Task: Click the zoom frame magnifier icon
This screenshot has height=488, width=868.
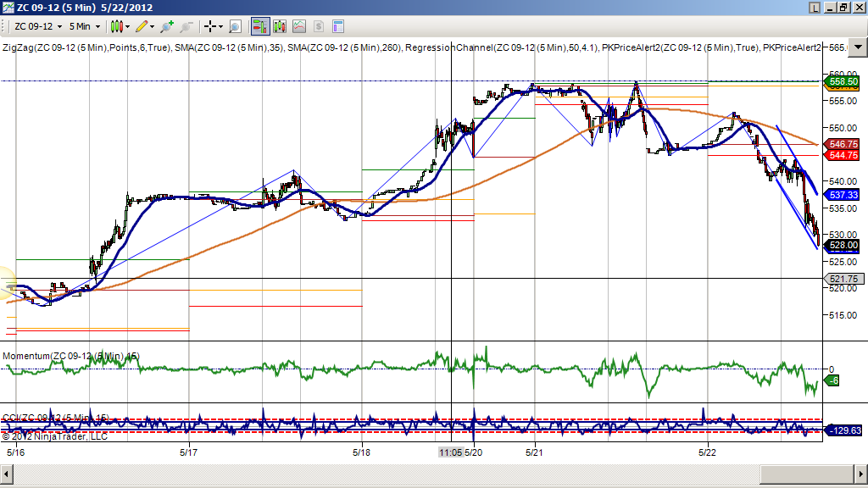Action: tap(235, 26)
